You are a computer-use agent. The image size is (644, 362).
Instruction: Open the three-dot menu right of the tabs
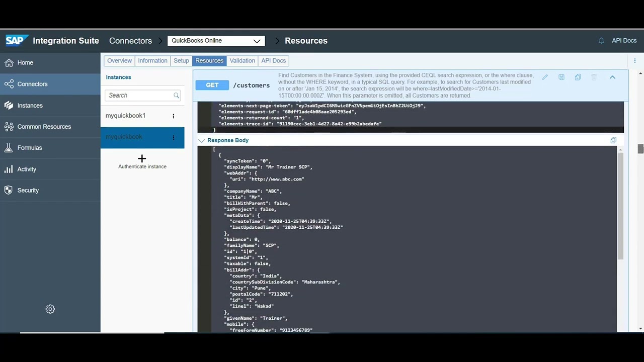635,61
